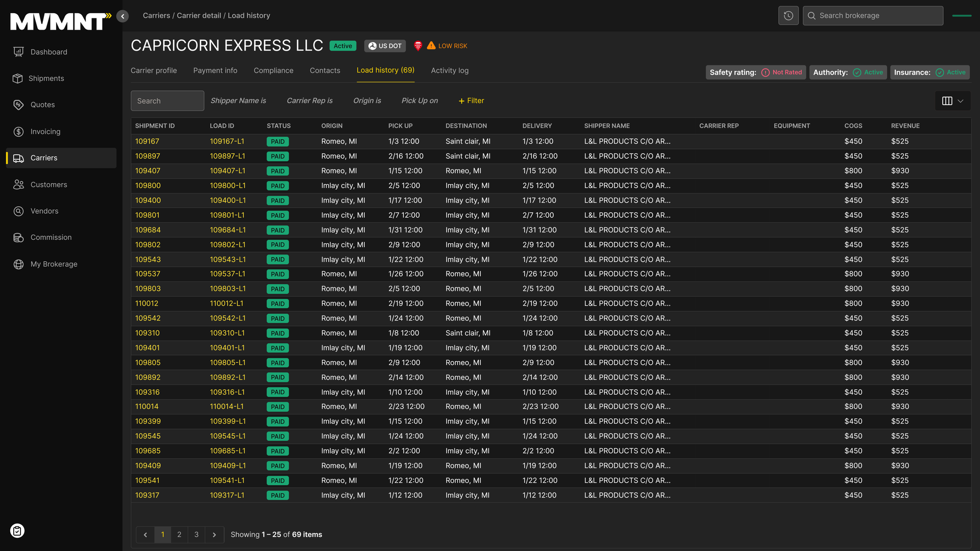Click the LOW RISK warning indicator
The height and width of the screenshot is (551, 980).
tap(447, 46)
